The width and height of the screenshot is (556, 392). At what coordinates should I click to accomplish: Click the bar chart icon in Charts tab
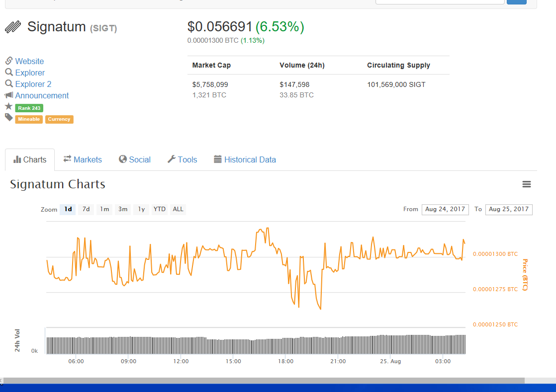17,159
